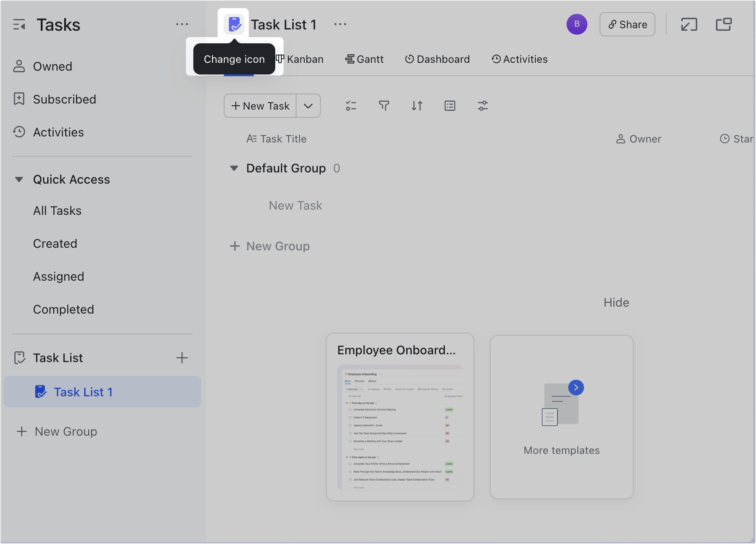Open the view settings sliders icon

[483, 106]
